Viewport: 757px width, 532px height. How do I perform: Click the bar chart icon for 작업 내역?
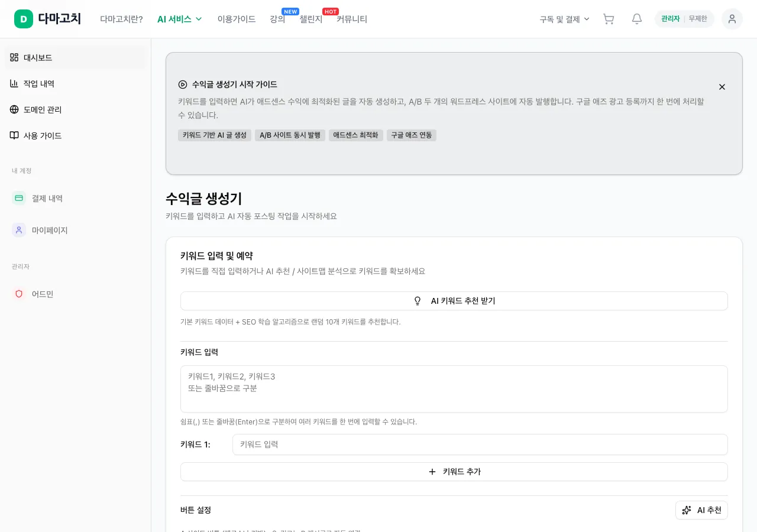pyautogui.click(x=14, y=83)
